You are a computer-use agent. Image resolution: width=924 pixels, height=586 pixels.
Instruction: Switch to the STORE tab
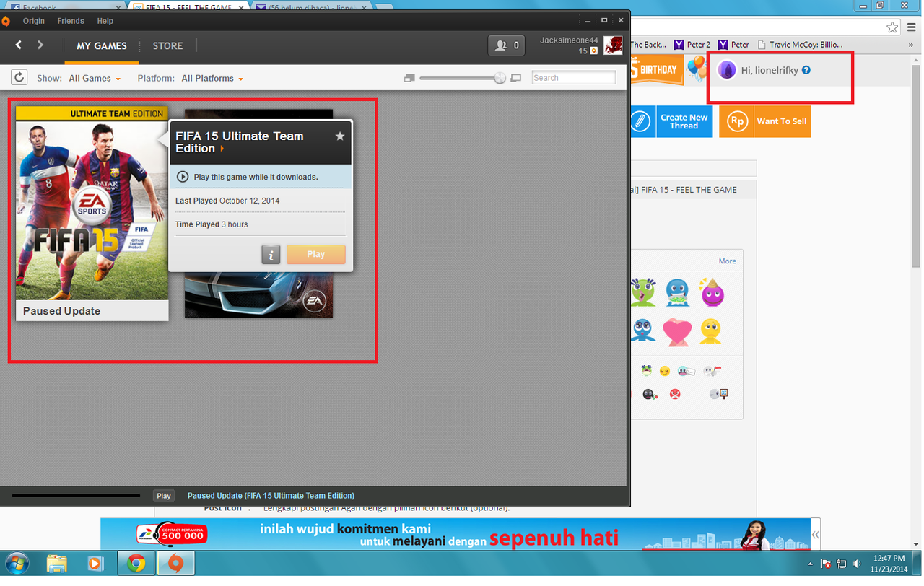(168, 45)
